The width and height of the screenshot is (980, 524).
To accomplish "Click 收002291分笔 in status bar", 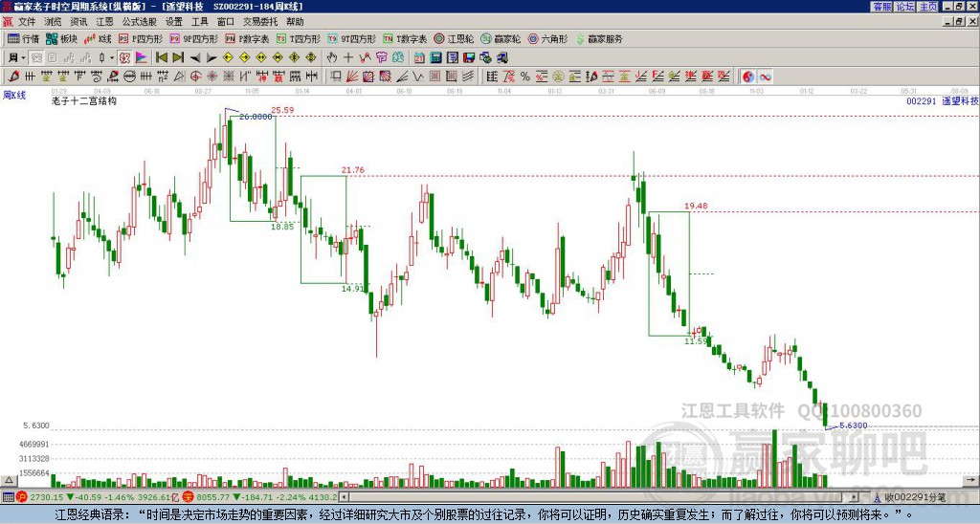I will (915, 497).
